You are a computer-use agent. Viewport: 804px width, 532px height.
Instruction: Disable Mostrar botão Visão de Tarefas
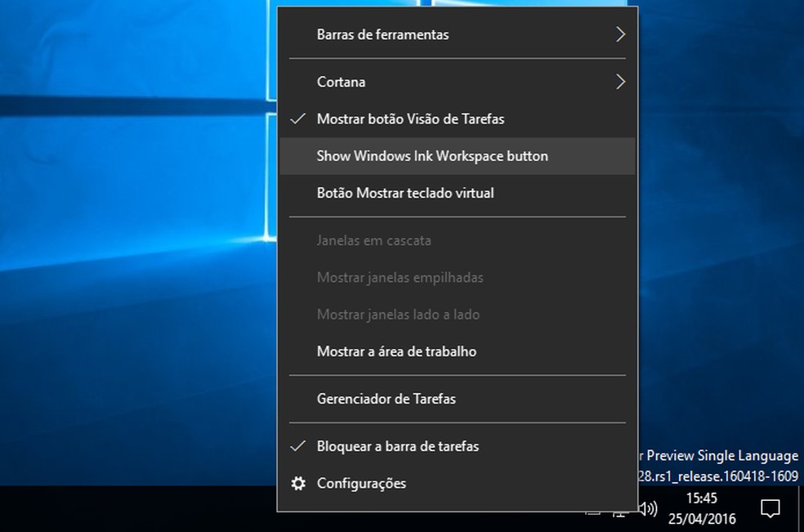coord(412,118)
